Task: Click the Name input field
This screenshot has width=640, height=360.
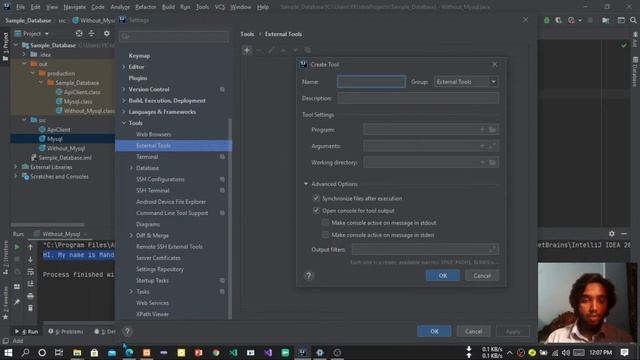Action: click(371, 82)
